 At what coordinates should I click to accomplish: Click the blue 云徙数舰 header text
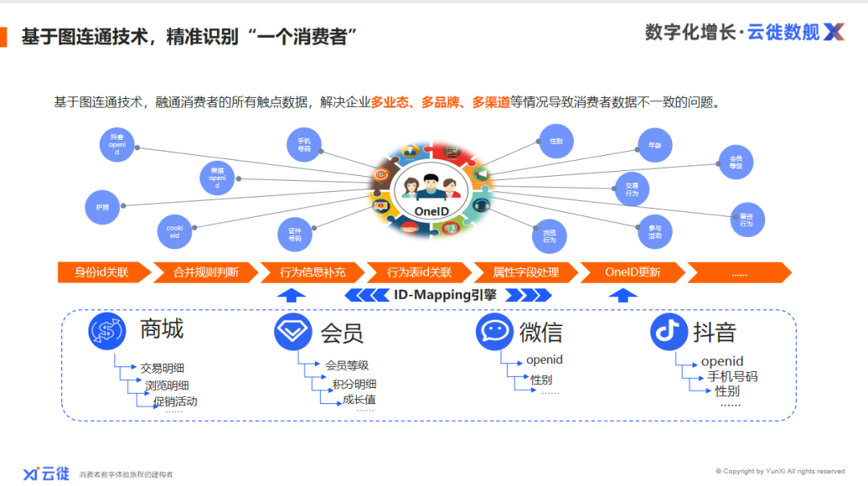784,32
